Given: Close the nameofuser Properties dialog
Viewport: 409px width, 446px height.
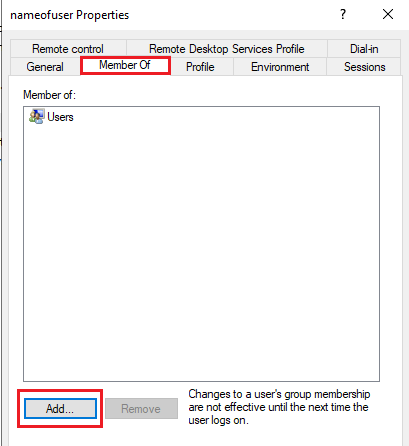Looking at the screenshot, I should [388, 14].
